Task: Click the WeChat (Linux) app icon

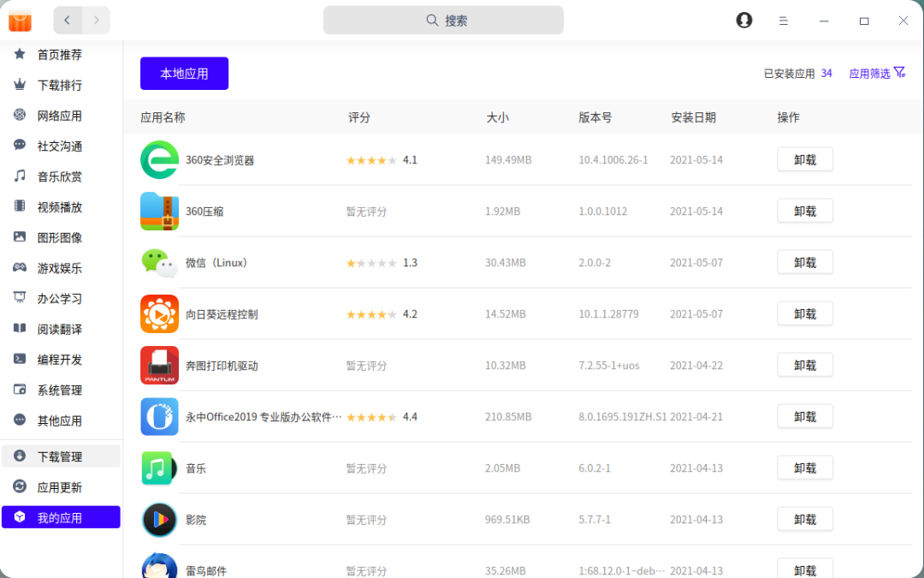Action: [159, 263]
